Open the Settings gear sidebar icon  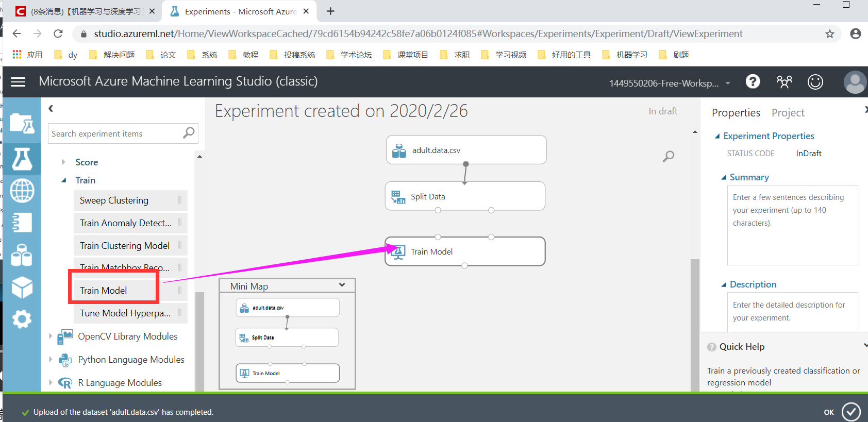pyautogui.click(x=22, y=319)
